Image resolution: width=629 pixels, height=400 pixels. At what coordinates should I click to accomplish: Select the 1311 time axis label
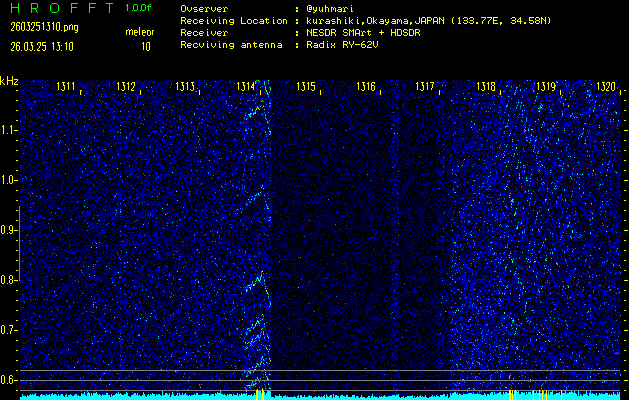[66, 86]
